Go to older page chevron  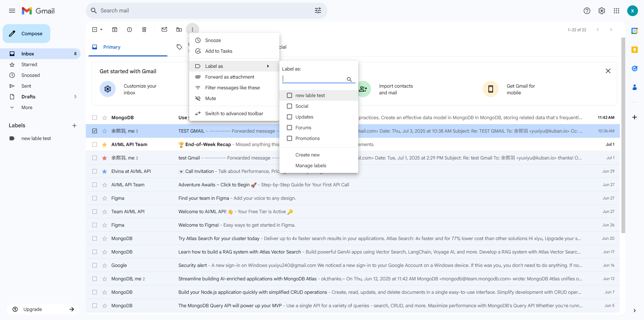611,30
